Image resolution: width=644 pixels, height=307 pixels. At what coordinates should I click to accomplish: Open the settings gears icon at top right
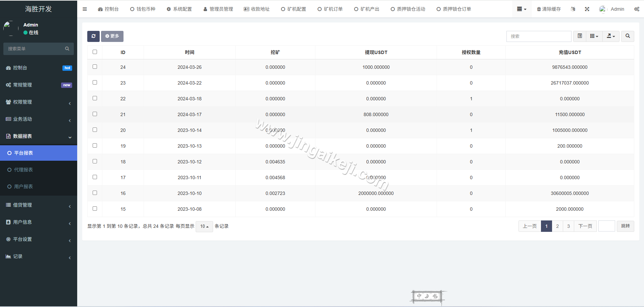tap(637, 9)
